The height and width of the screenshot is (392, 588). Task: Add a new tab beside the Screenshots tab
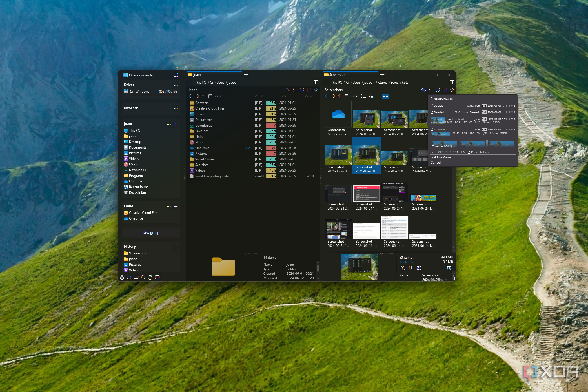click(x=382, y=75)
